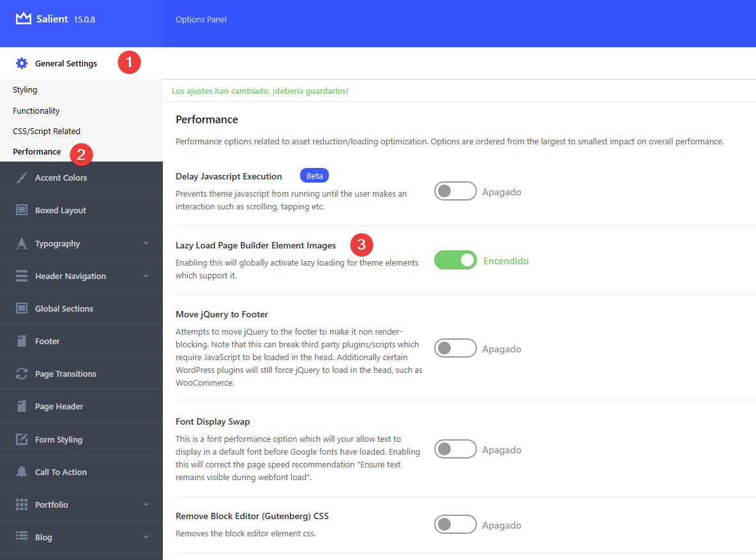Screen dimensions: 756x560
Task: Click the Typography letter A icon
Action: coord(22,243)
